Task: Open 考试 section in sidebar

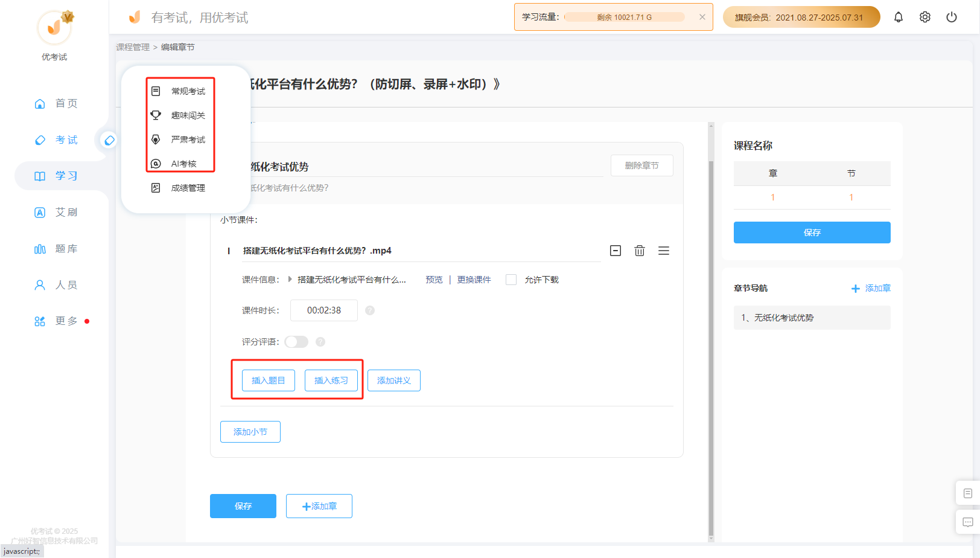Action: click(x=56, y=140)
